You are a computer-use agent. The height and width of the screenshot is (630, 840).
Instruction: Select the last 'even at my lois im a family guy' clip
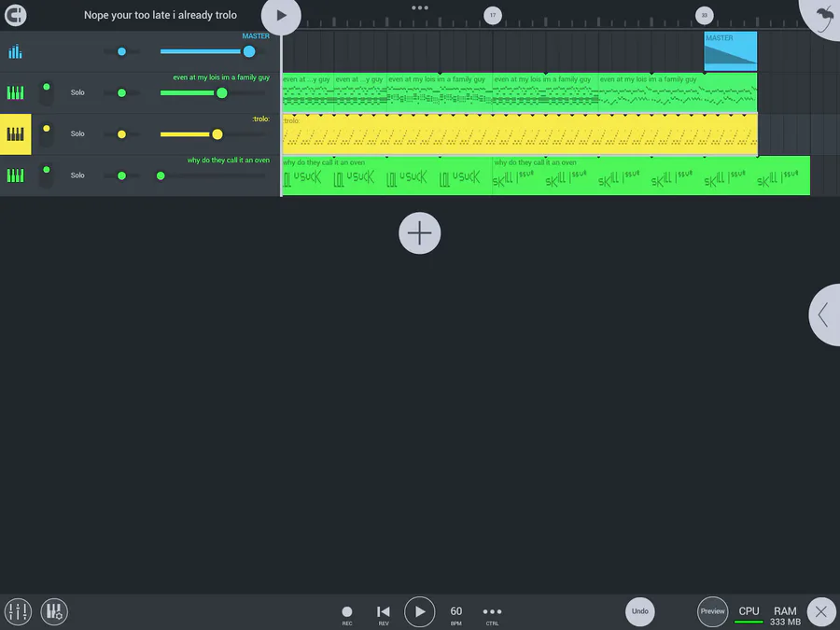[x=678, y=92]
